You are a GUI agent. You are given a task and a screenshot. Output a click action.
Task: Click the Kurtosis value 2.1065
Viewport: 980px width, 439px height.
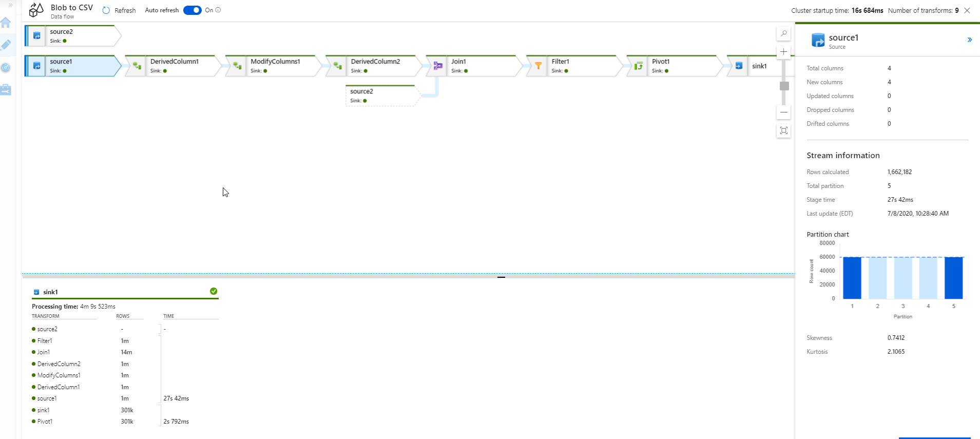click(x=896, y=352)
